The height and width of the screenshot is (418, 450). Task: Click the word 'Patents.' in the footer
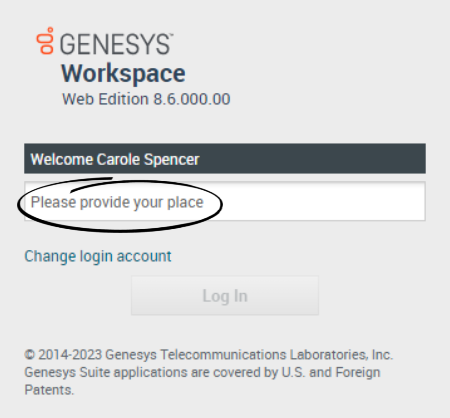49,390
